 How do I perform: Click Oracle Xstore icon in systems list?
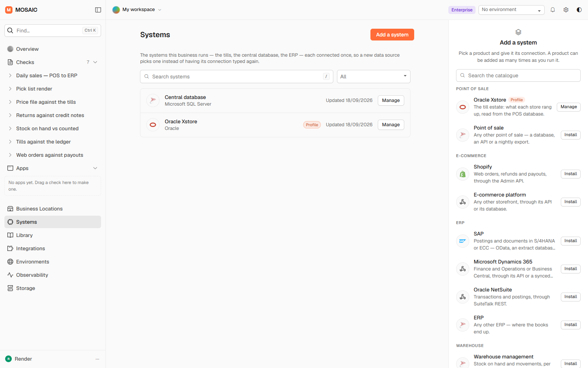click(153, 125)
